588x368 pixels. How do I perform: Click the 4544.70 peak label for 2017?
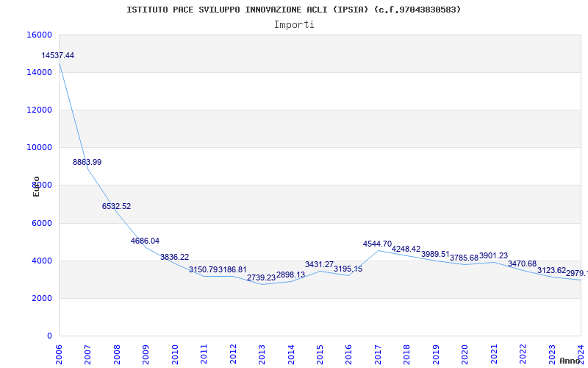tap(377, 244)
